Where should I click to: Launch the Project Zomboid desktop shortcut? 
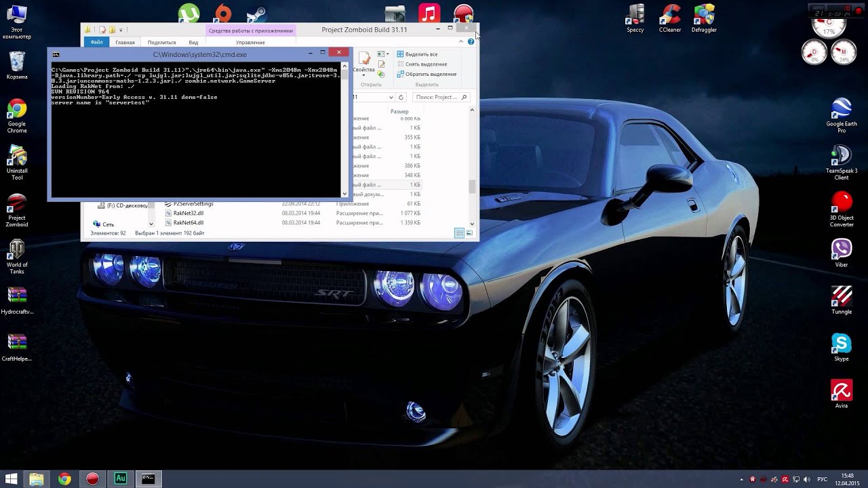click(x=17, y=210)
